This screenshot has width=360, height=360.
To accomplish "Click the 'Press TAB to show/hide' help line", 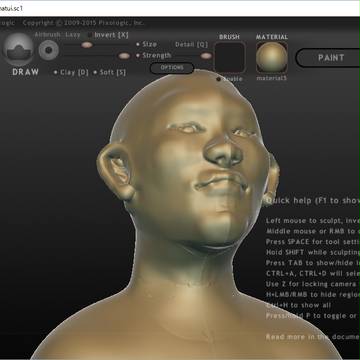I will coord(313,263).
